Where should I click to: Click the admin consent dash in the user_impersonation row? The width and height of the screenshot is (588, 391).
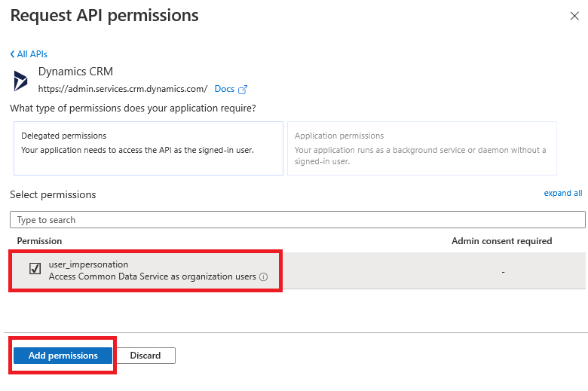tap(503, 271)
